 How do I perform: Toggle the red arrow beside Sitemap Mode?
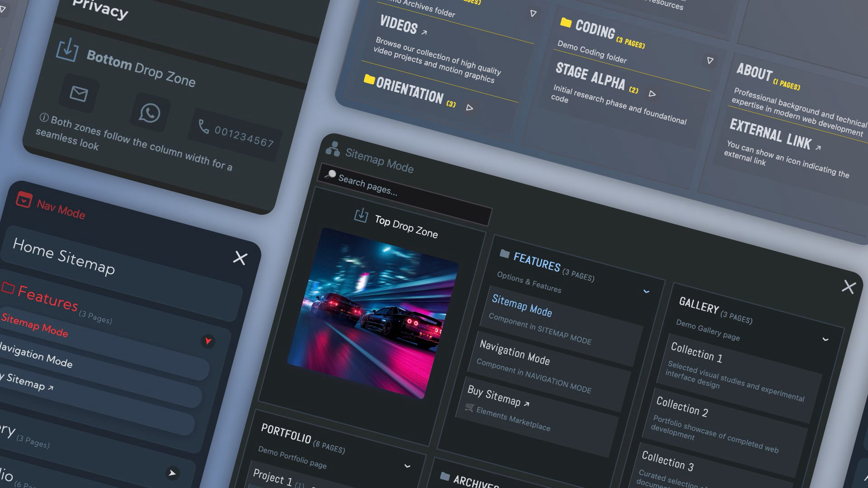(x=208, y=341)
